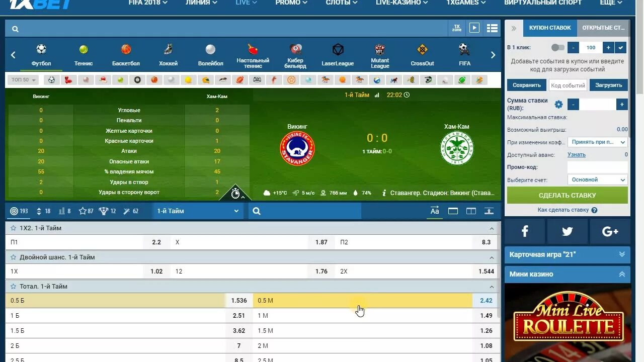
Task: Open match timer widget icon
Action: [235, 193]
